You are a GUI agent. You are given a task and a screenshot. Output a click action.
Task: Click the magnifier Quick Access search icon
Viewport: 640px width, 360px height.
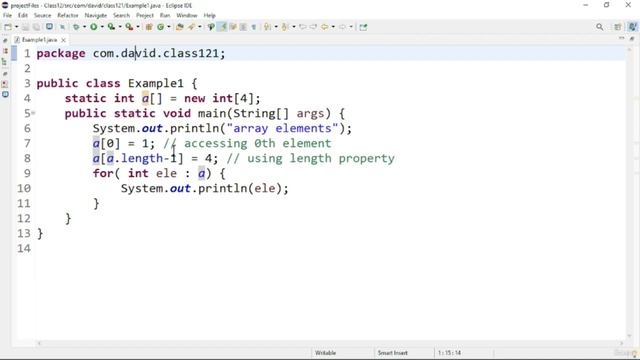click(600, 27)
